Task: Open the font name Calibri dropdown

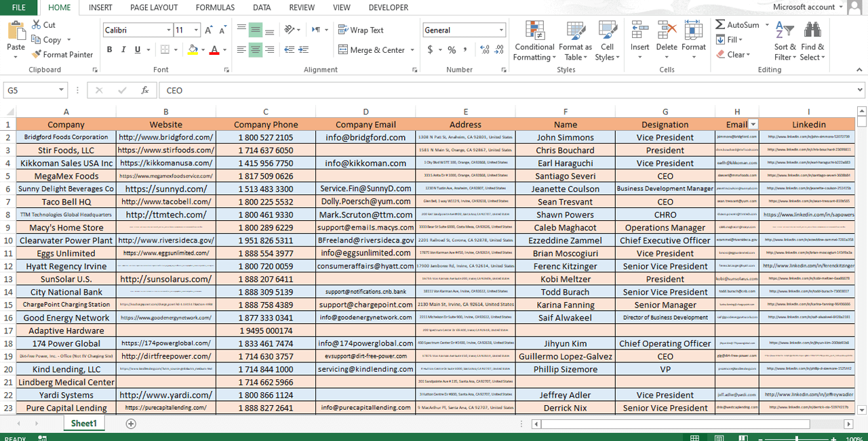Action: click(x=168, y=30)
